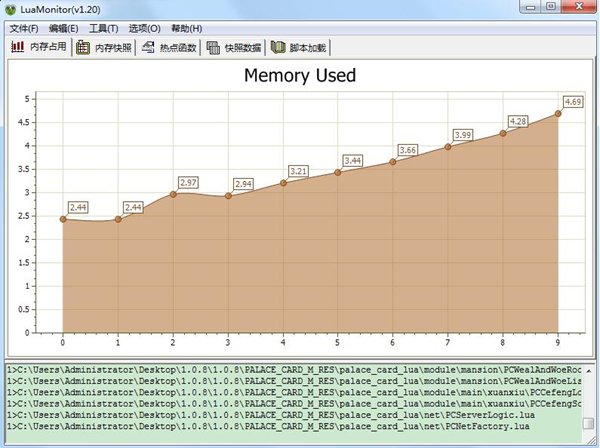This screenshot has width=600, height=448.
Task: Click the 脚本加载 script loading book icon
Action: 278,47
